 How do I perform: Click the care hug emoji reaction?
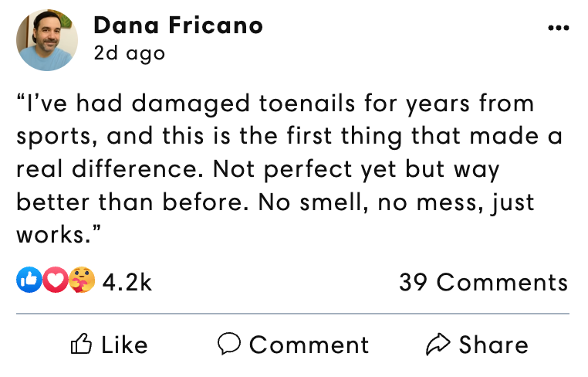point(82,280)
